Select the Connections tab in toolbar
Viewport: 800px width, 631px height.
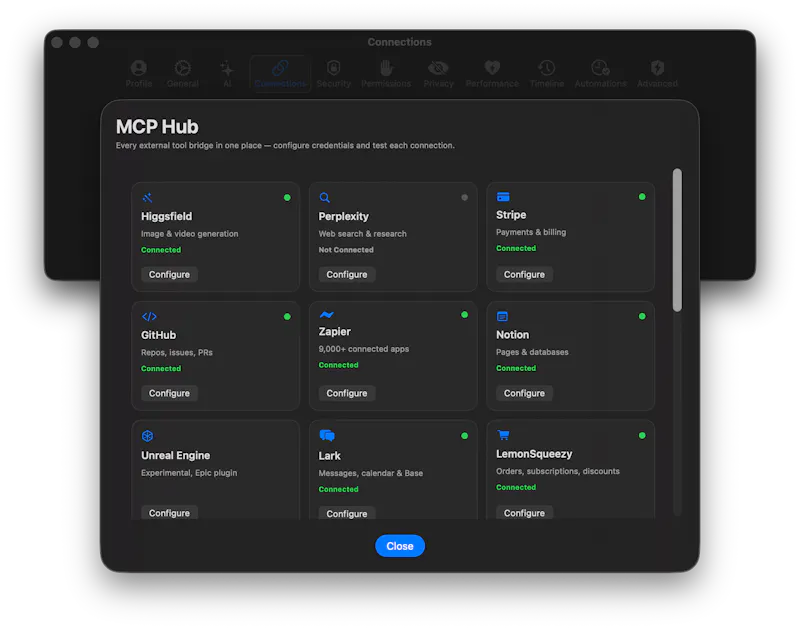pyautogui.click(x=280, y=74)
